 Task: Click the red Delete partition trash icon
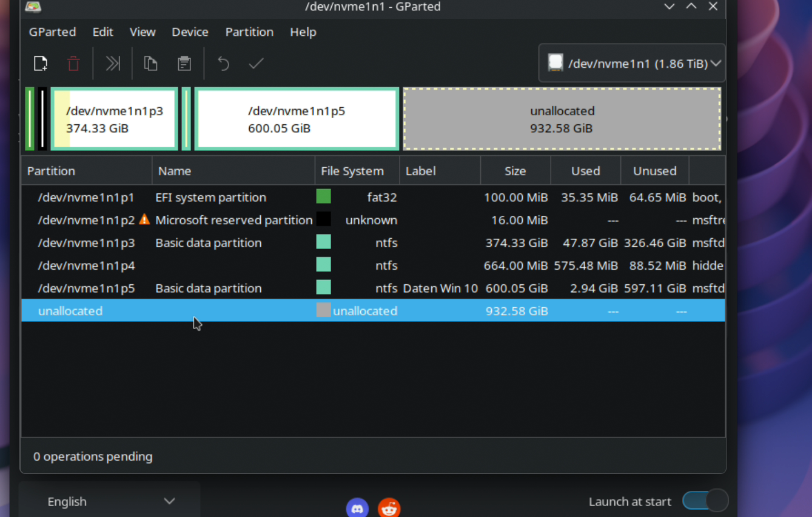point(73,64)
